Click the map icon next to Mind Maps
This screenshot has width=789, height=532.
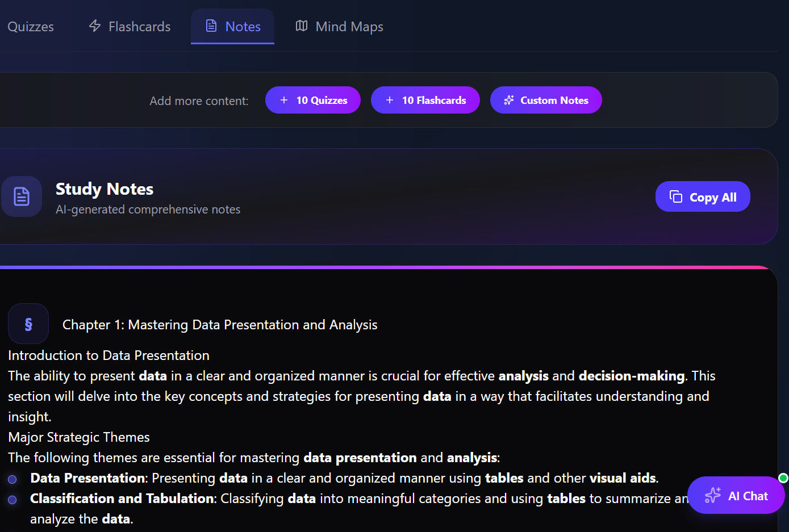pos(301,26)
